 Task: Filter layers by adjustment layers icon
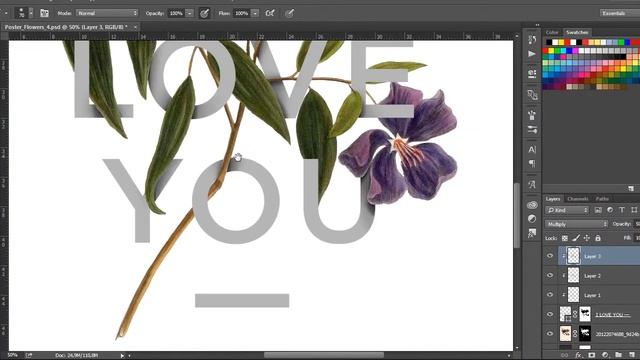610,210
